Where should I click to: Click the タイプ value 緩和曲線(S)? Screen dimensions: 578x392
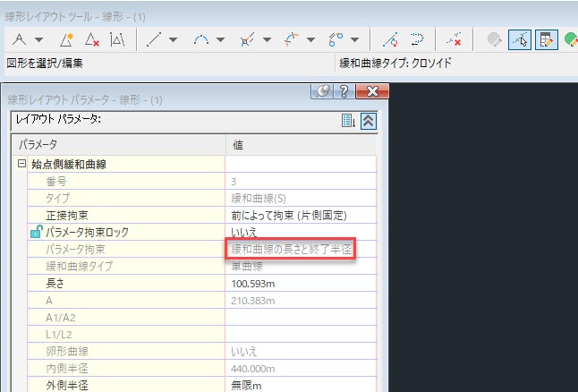(259, 199)
